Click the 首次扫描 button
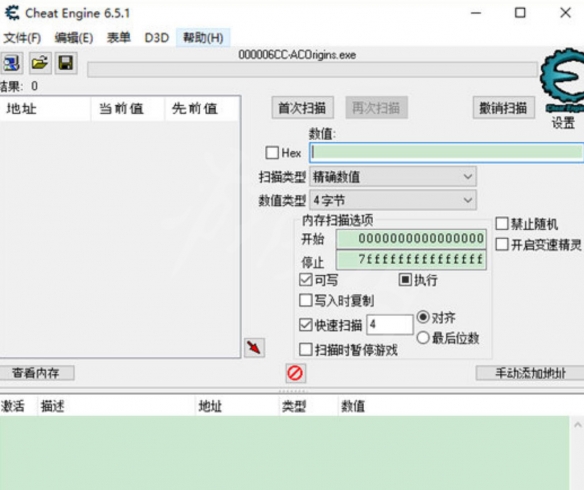This screenshot has height=490, width=584. (x=302, y=108)
